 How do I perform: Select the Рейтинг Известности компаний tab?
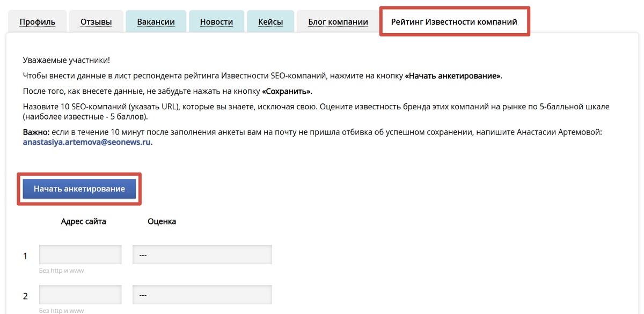point(454,21)
